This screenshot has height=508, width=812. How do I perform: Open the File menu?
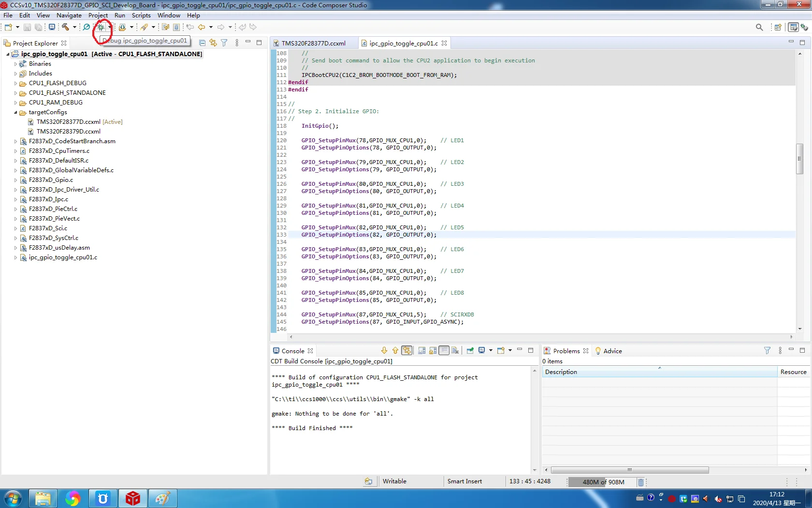(8, 15)
